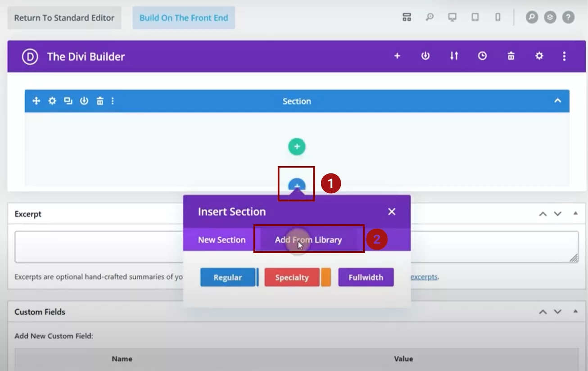588x371 pixels.
Task: Open the Section bar's three-dot menu
Action: pos(113,101)
